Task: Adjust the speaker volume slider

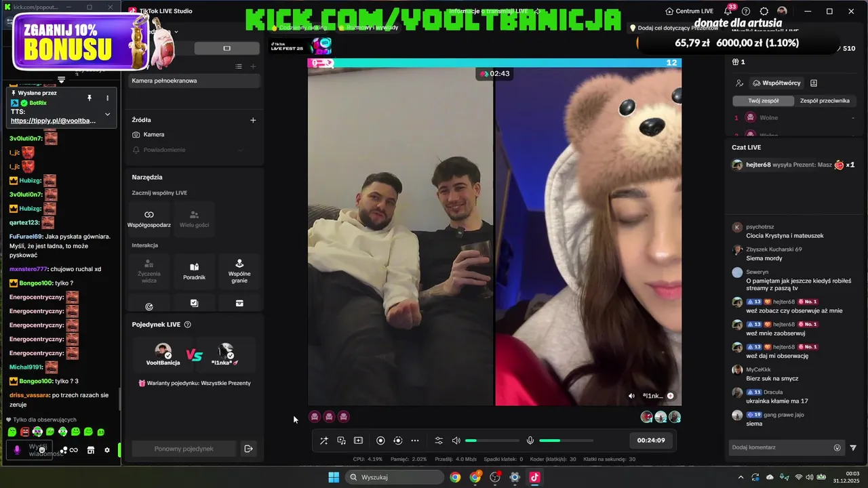Action: coord(492,441)
